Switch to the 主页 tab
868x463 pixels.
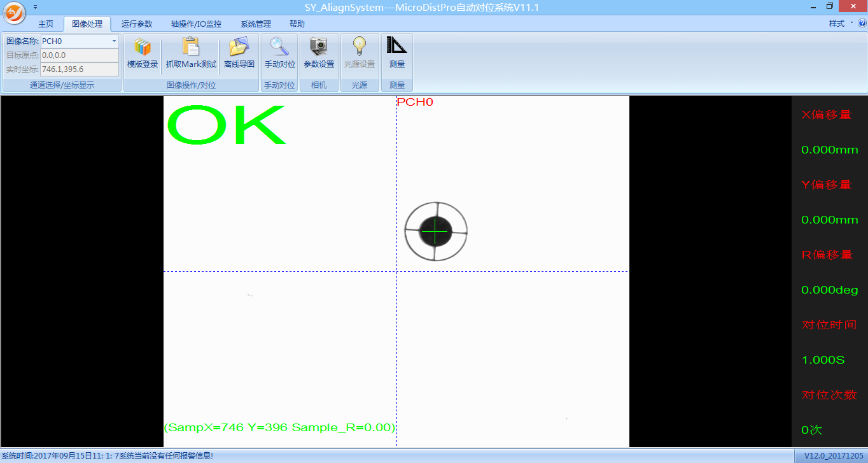pyautogui.click(x=46, y=24)
